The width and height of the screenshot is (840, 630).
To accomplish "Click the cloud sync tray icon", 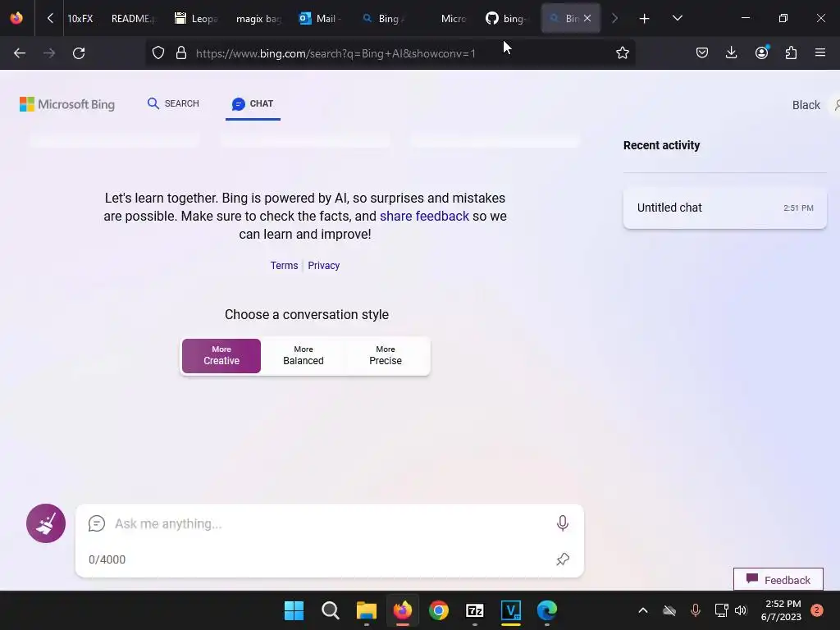I will [669, 610].
